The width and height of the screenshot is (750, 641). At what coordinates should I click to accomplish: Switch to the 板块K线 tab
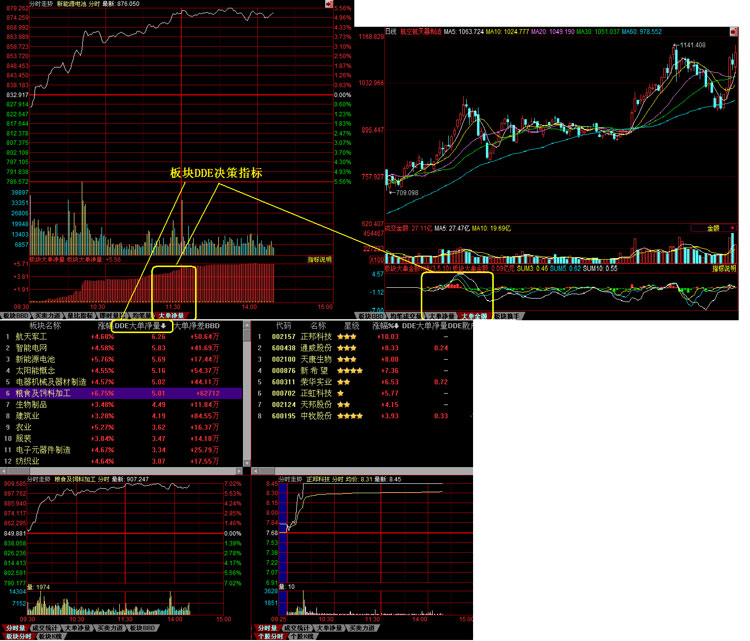pyautogui.click(x=45, y=636)
